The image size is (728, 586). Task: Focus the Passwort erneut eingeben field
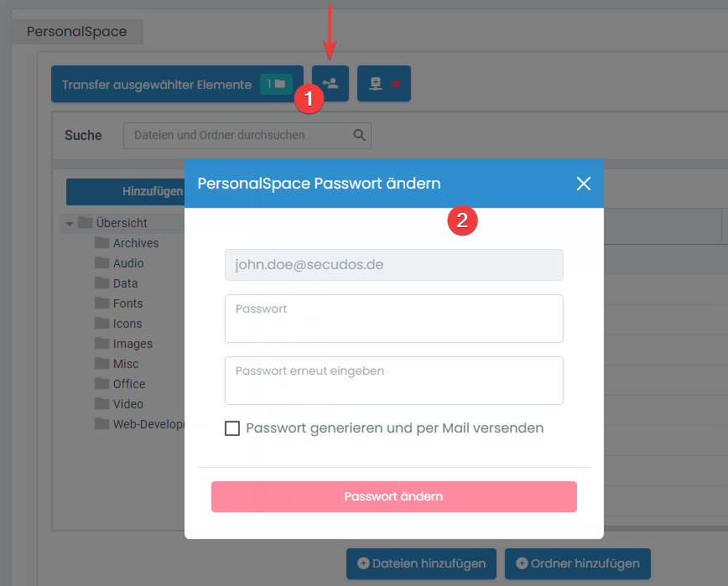393,381
